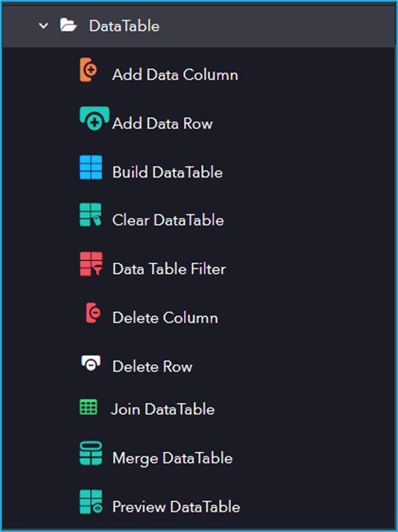
Task: Click the red Data Table Filter icon
Action: click(91, 264)
